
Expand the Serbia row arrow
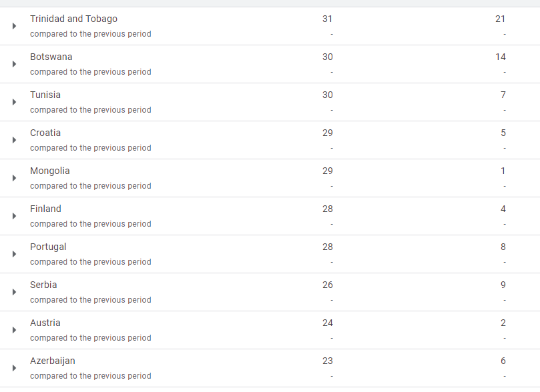click(14, 292)
